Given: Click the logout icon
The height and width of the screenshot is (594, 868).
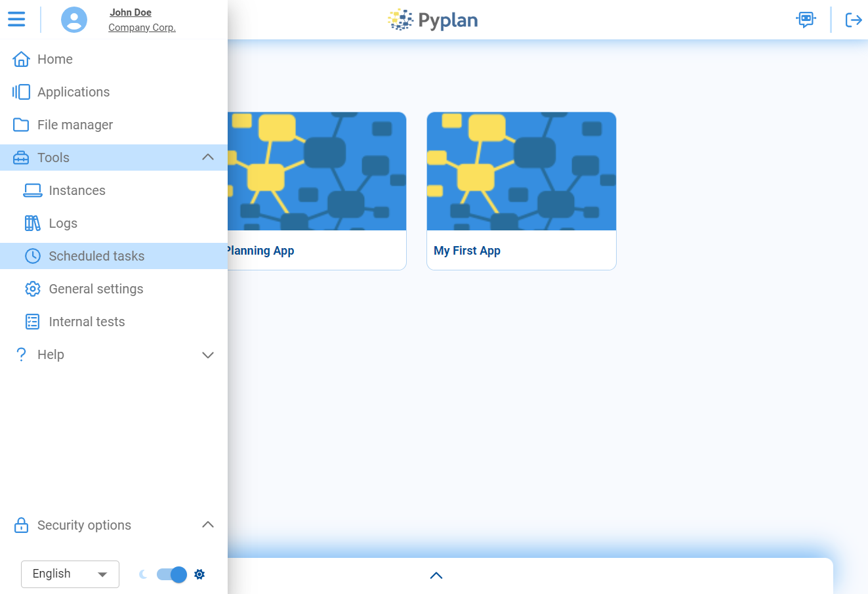Looking at the screenshot, I should click(853, 20).
